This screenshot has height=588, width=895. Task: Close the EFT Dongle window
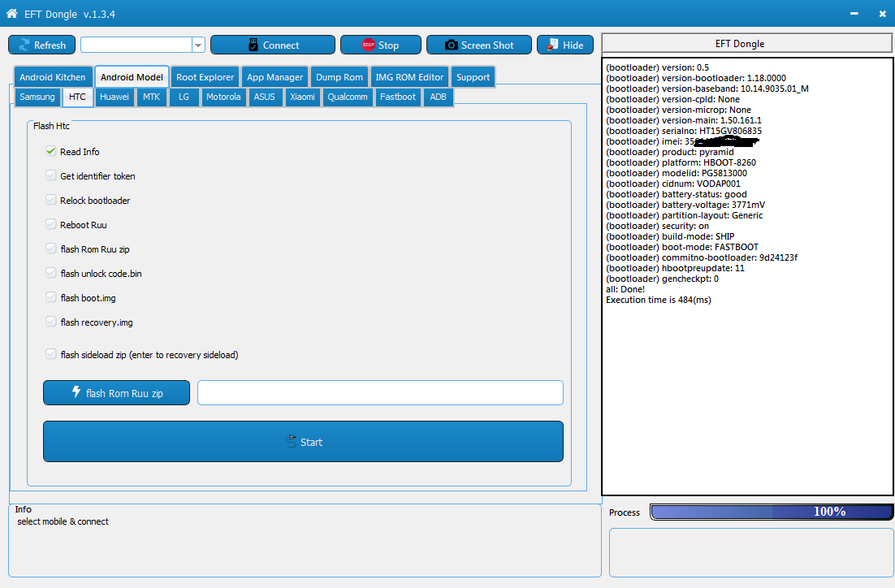point(883,14)
